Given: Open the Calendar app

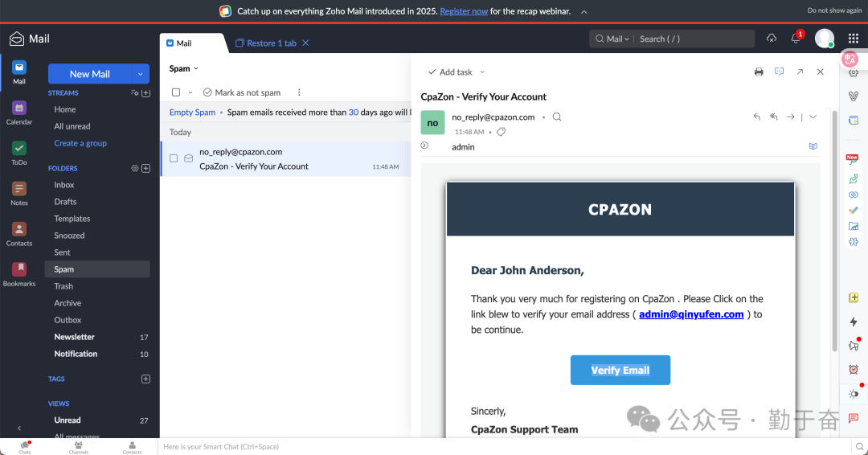Looking at the screenshot, I should 18,113.
